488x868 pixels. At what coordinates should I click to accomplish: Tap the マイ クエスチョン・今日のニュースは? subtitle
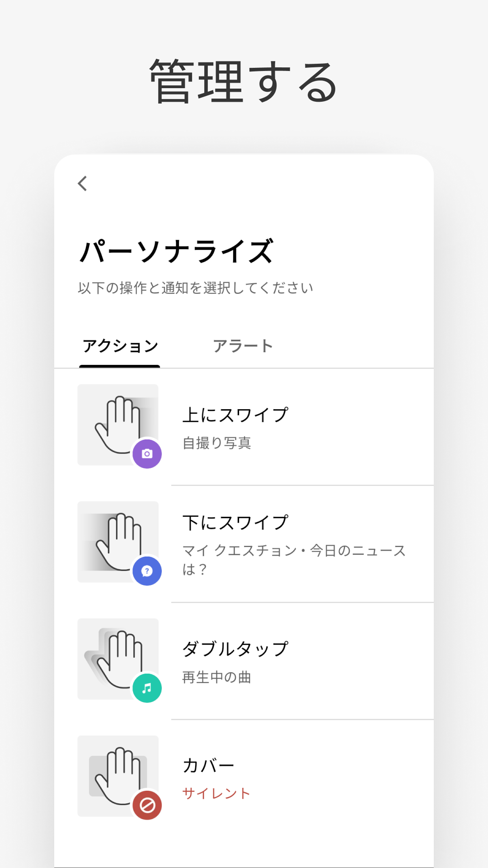click(x=294, y=560)
